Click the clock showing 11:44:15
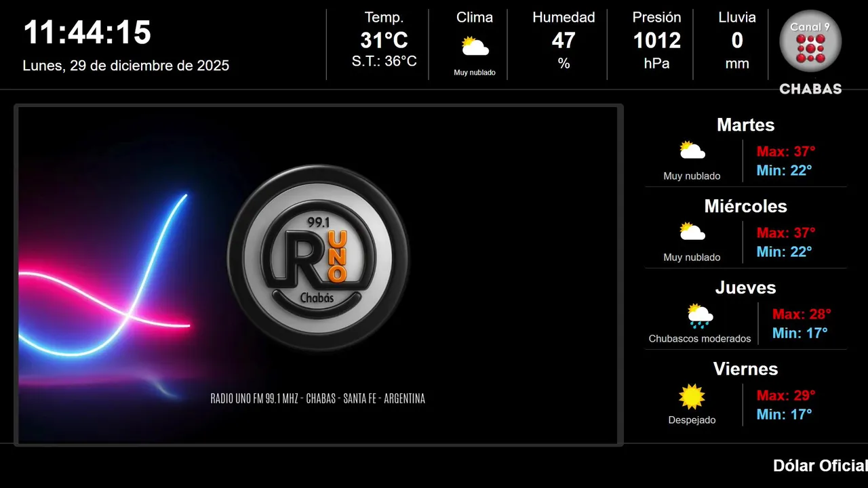Image resolution: width=868 pixels, height=488 pixels. [87, 33]
